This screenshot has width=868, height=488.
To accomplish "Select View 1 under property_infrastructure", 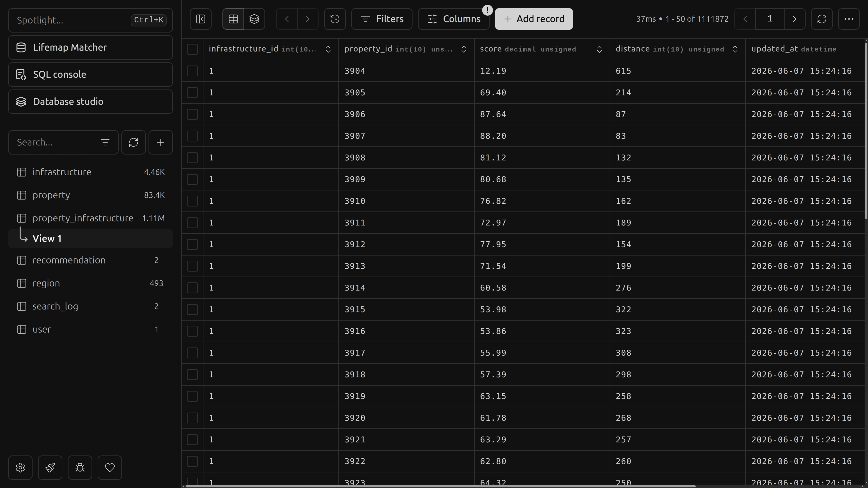I will [90, 238].
